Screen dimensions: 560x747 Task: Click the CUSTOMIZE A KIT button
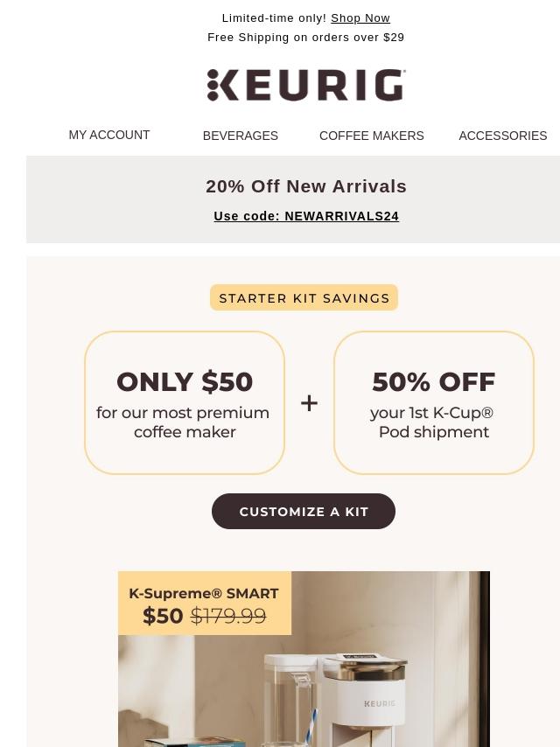[304, 511]
